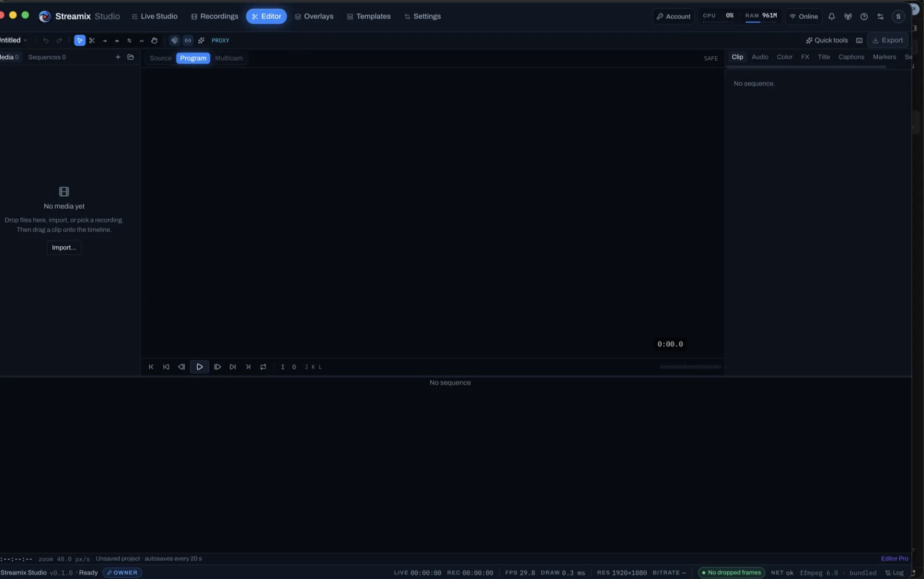This screenshot has width=924, height=579.
Task: Click the sparkle auto tool icon
Action: (201, 40)
